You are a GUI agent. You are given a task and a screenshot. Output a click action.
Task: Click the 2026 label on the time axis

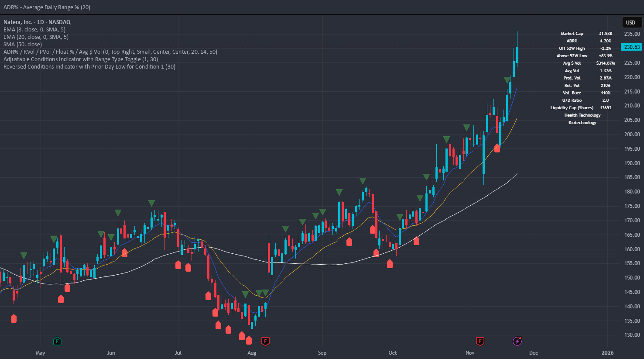(x=607, y=353)
